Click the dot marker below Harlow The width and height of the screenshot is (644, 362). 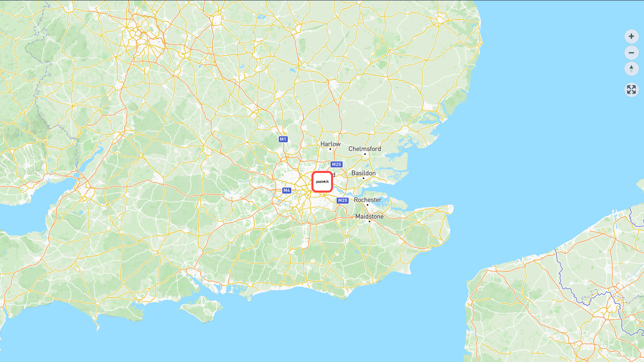click(x=330, y=149)
